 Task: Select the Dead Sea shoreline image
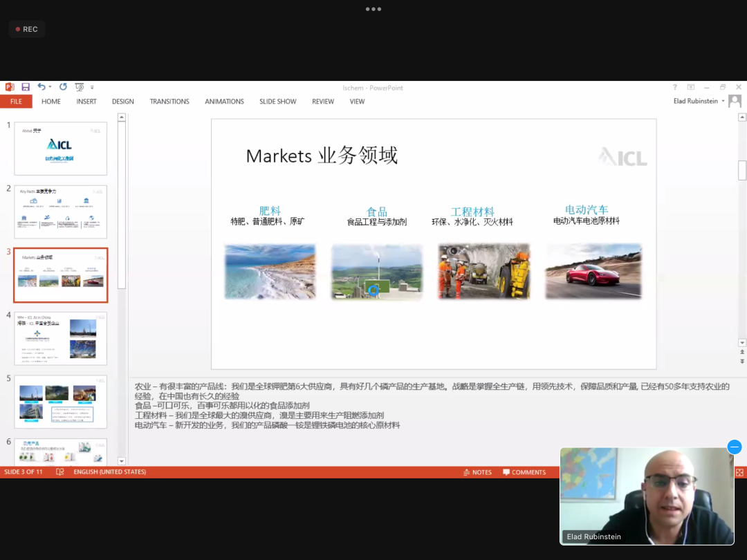[270, 272]
